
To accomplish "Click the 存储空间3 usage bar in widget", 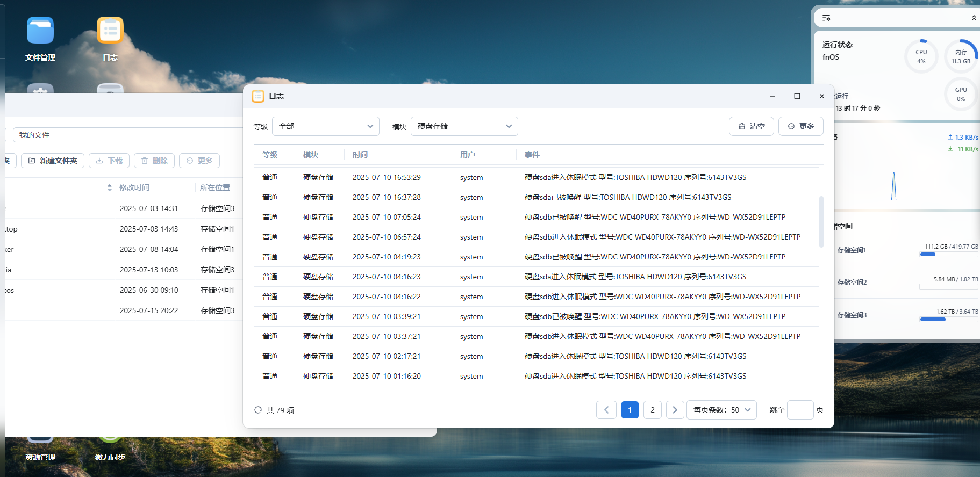I will tap(949, 319).
